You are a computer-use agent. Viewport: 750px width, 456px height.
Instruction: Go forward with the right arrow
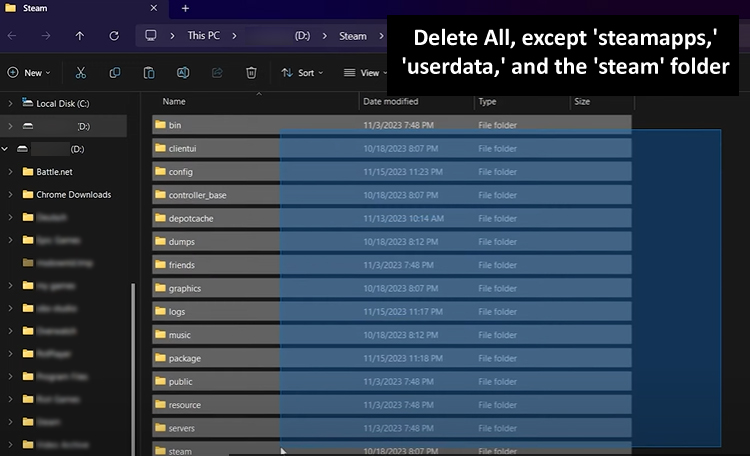click(x=45, y=36)
